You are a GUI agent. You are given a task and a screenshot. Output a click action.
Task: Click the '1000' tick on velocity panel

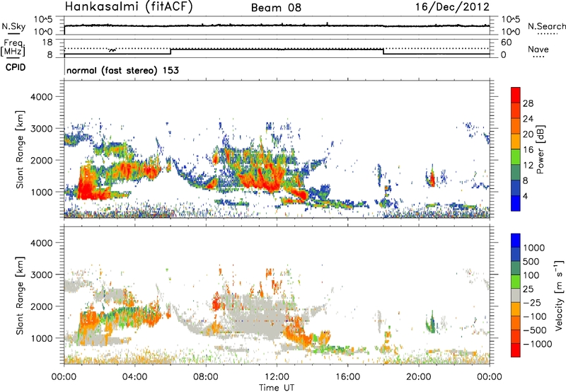tap(41, 338)
